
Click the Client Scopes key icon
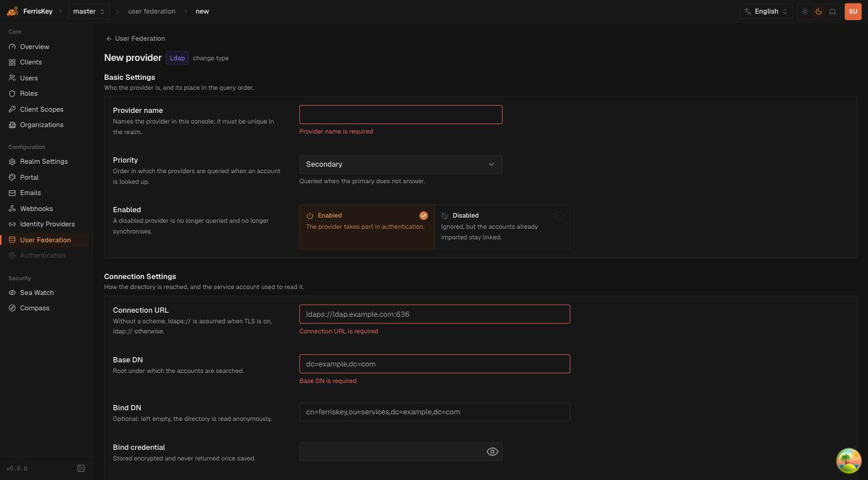12,109
